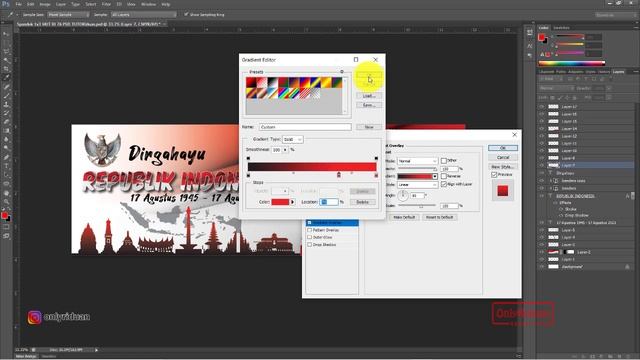Screen dimensions: 640x360
Task: Open the Image menu
Action: tap(45, 4)
